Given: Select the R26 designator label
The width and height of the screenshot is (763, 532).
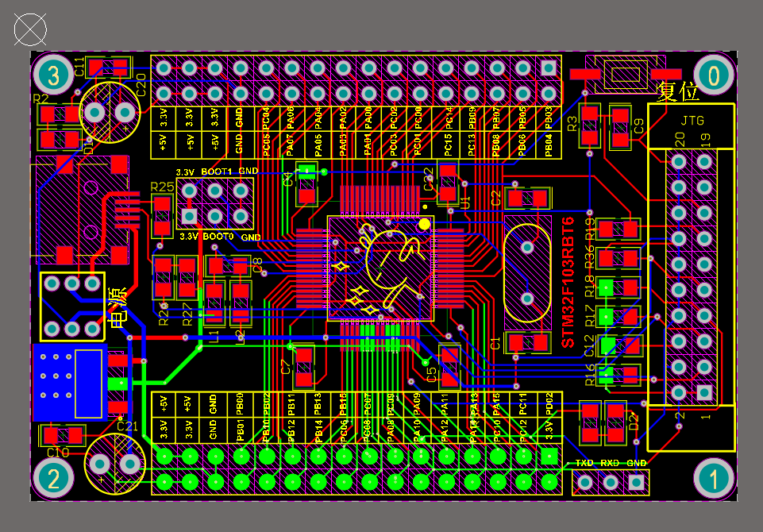Looking at the screenshot, I should 164,314.
